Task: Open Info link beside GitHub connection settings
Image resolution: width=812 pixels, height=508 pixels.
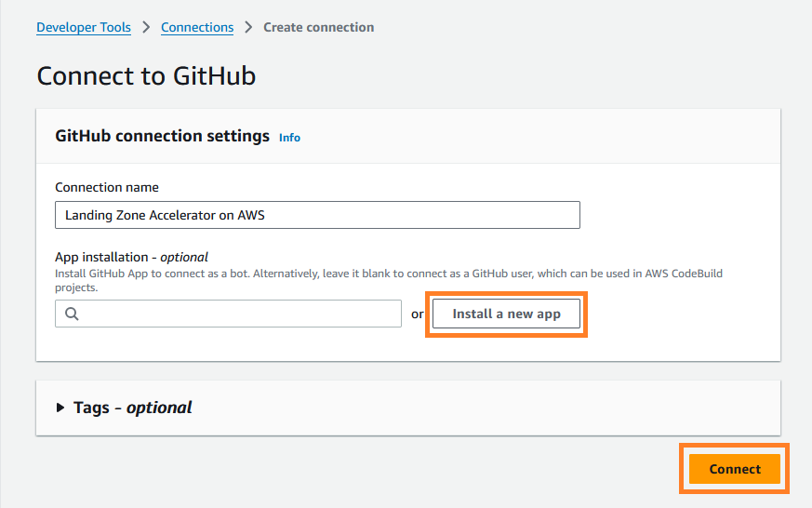Action: (289, 138)
